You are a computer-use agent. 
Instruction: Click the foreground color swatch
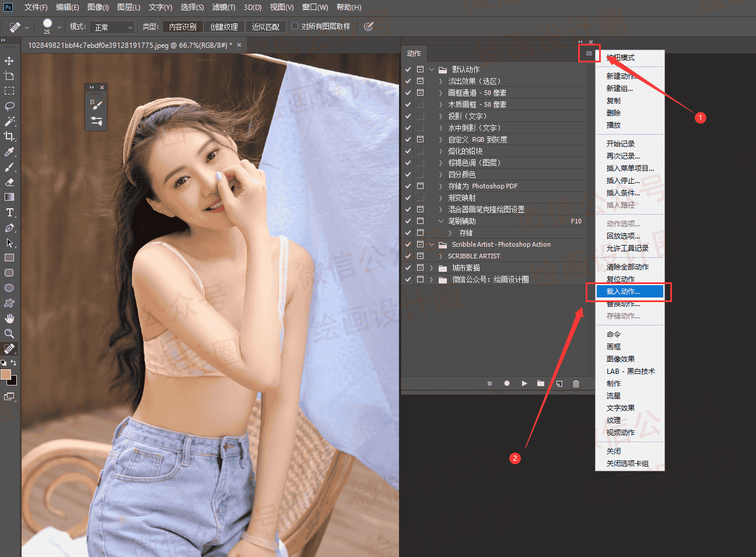6,374
